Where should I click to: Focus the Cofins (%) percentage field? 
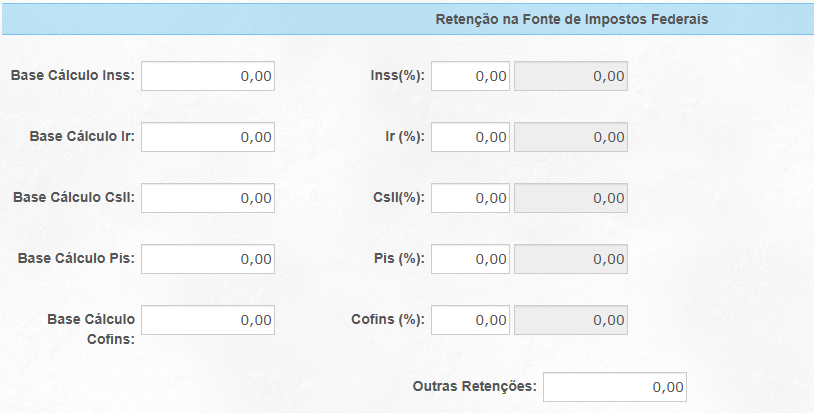(470, 320)
